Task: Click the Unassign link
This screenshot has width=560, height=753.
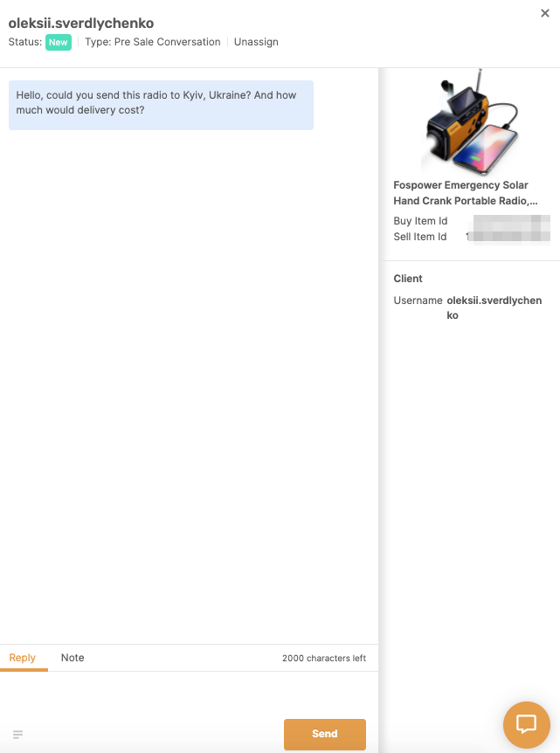Action: tap(256, 42)
